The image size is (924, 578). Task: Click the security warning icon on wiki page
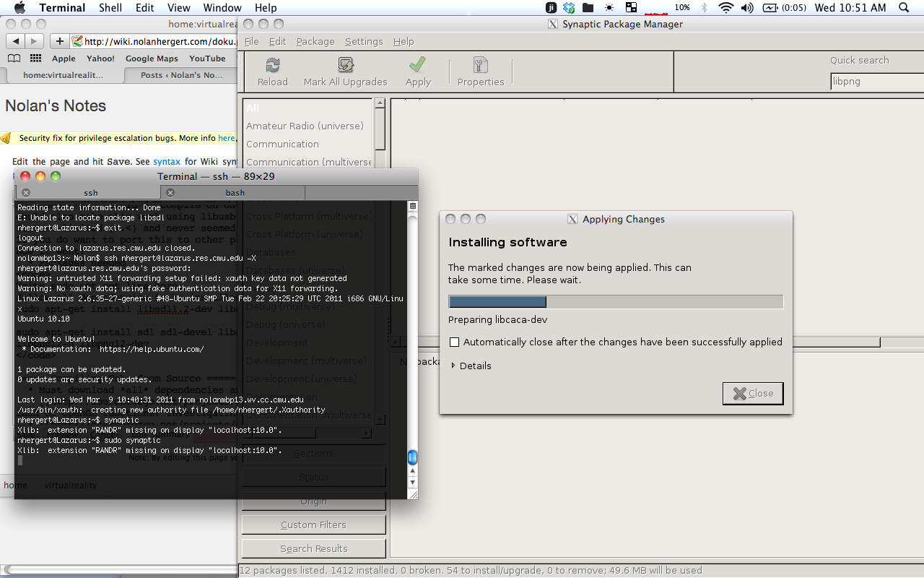pyautogui.click(x=6, y=138)
